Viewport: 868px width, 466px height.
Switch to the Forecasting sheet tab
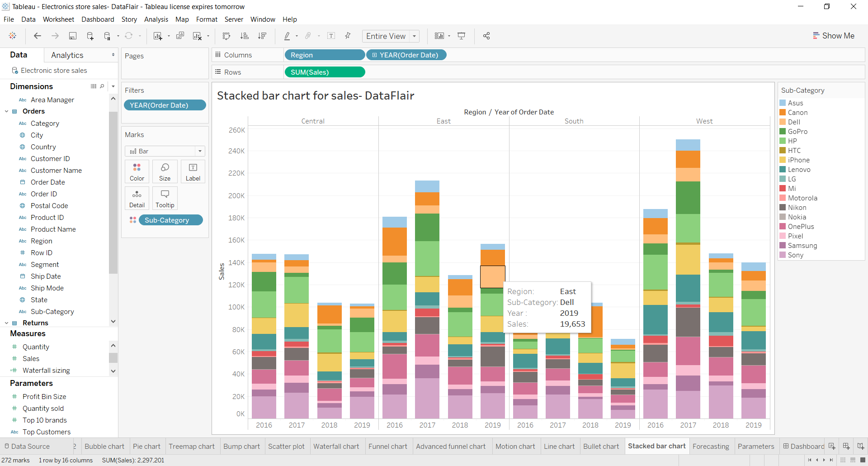pyautogui.click(x=711, y=447)
